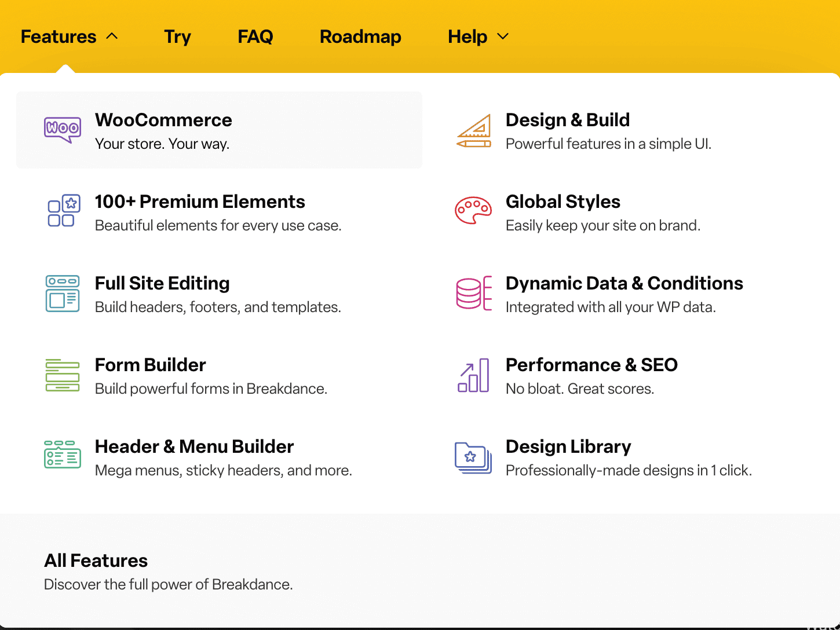Expand the Help dropdown menu
Image resolution: width=840 pixels, height=630 pixels.
tap(468, 37)
